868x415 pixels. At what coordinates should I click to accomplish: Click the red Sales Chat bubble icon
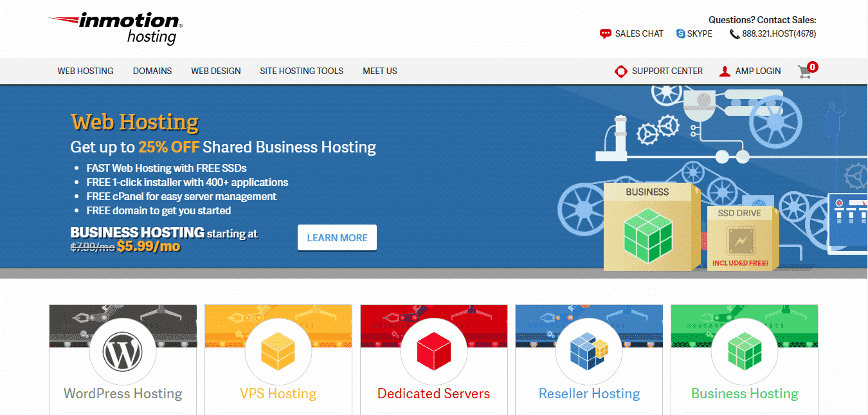[x=605, y=34]
